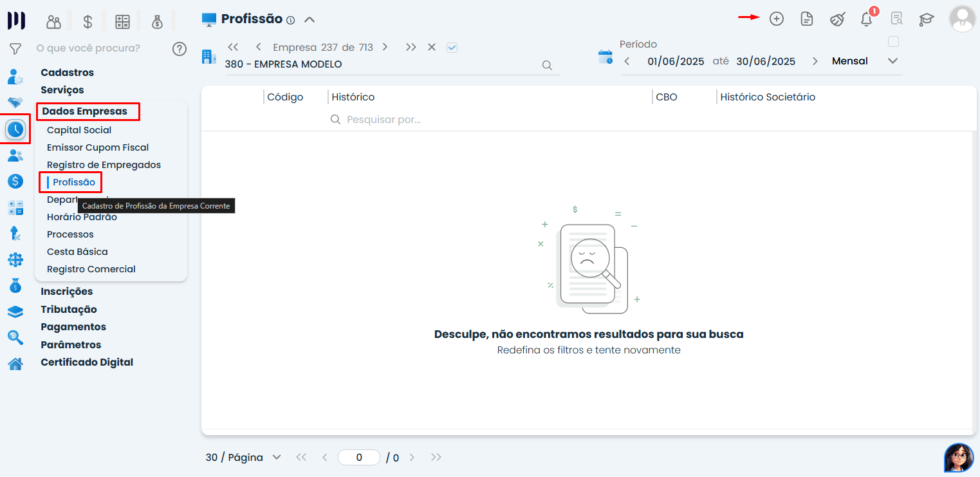The height and width of the screenshot is (477, 980).
Task: Go to the previous period
Action: click(627, 62)
